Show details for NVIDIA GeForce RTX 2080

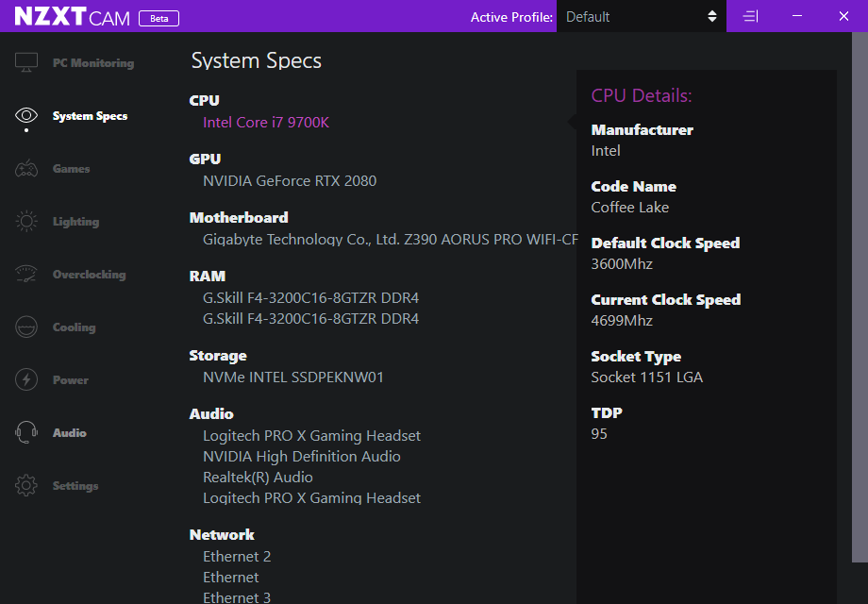point(290,181)
